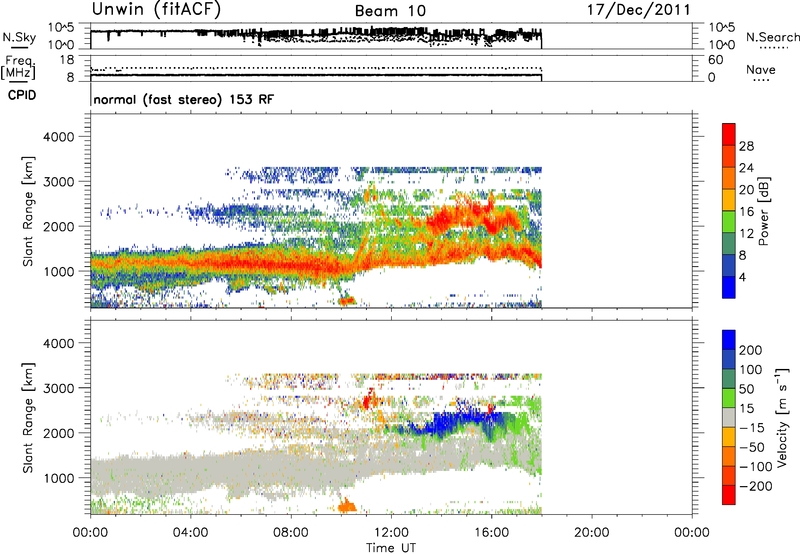Click the '200' label on Velocity color bar
This screenshot has width=800, height=554.
751,350
